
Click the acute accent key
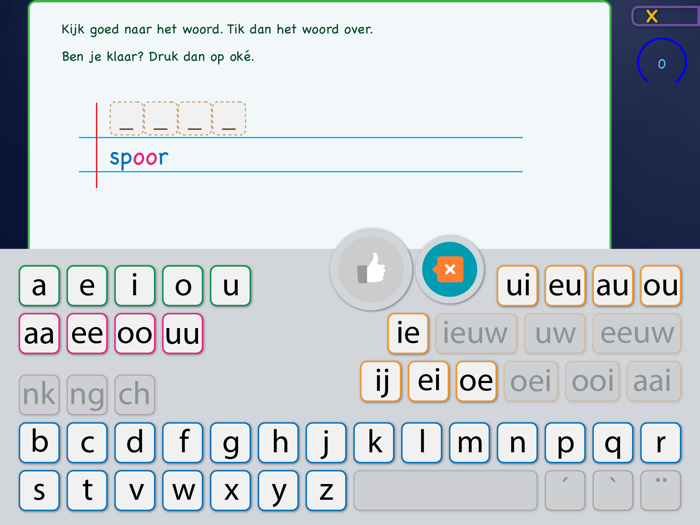(x=565, y=490)
